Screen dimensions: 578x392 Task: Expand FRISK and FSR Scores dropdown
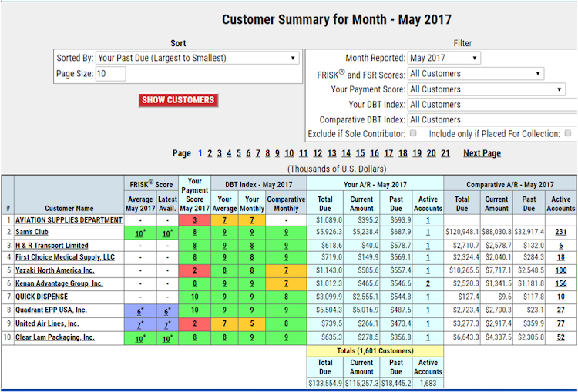pyautogui.click(x=476, y=74)
